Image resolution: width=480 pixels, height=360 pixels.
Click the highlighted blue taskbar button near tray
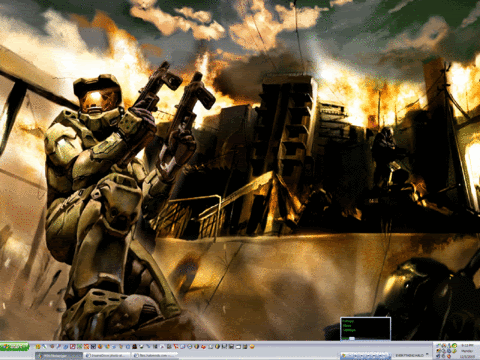[366, 356]
